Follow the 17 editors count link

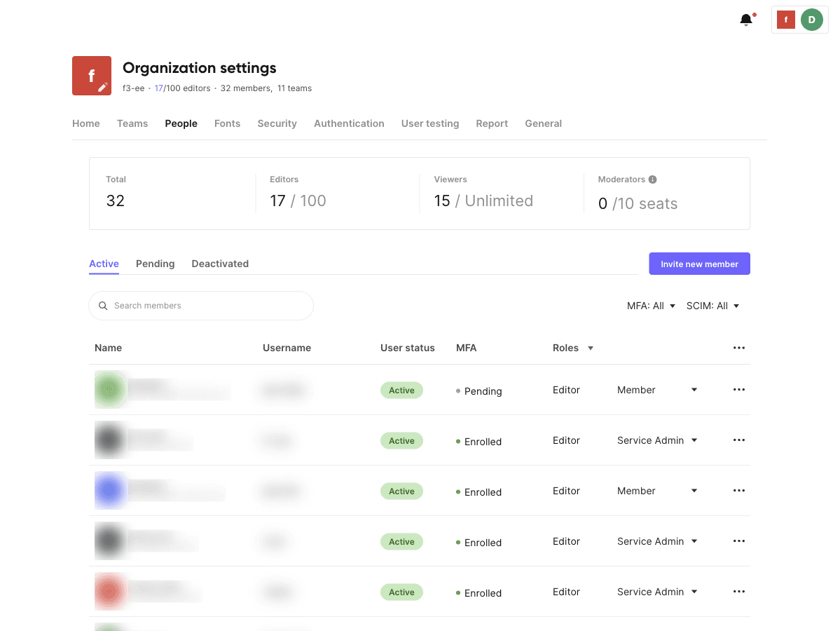click(x=158, y=88)
